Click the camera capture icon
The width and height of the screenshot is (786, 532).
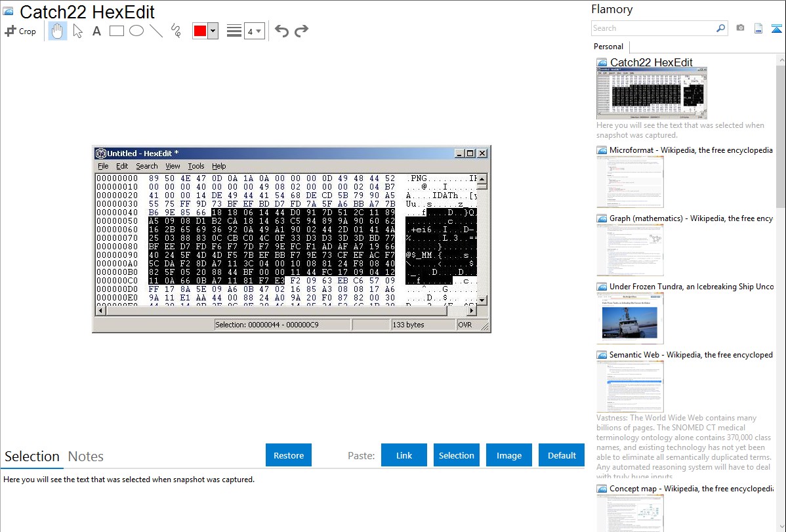[740, 28]
